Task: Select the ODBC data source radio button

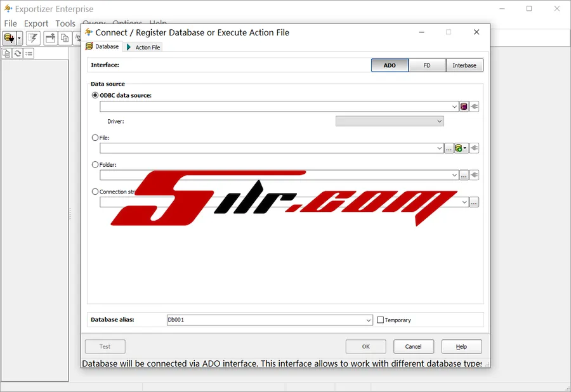Action: (x=95, y=95)
